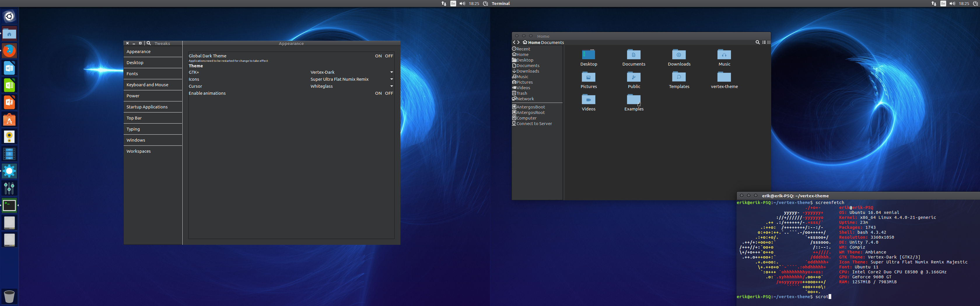The height and width of the screenshot is (306, 980).
Task: Open Startup Applications in Tweaks
Action: (x=153, y=107)
